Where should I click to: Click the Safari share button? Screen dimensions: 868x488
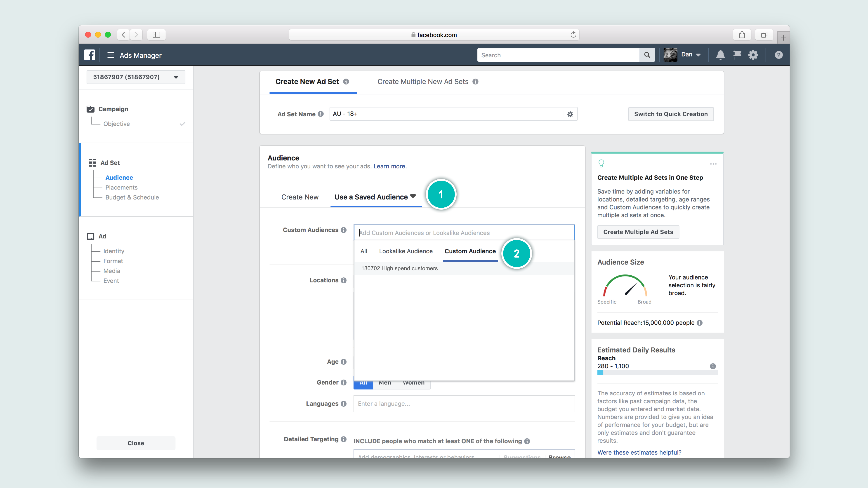click(742, 34)
